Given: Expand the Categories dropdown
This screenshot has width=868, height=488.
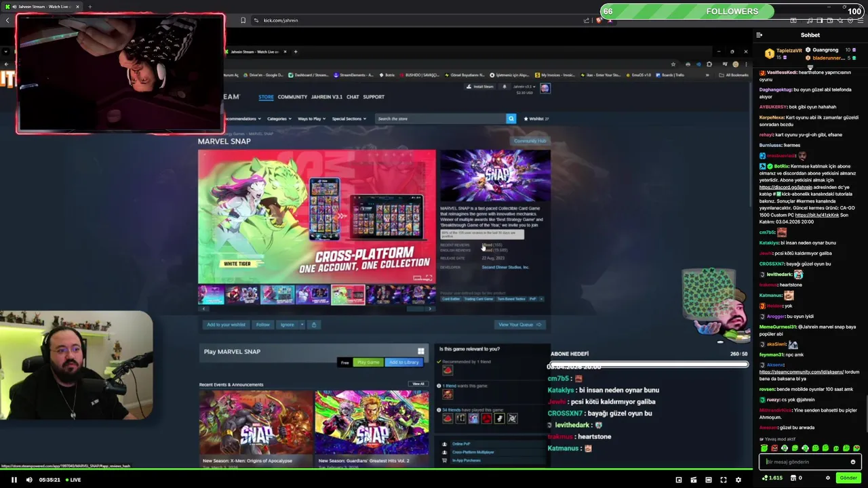Looking at the screenshot, I should click(279, 119).
